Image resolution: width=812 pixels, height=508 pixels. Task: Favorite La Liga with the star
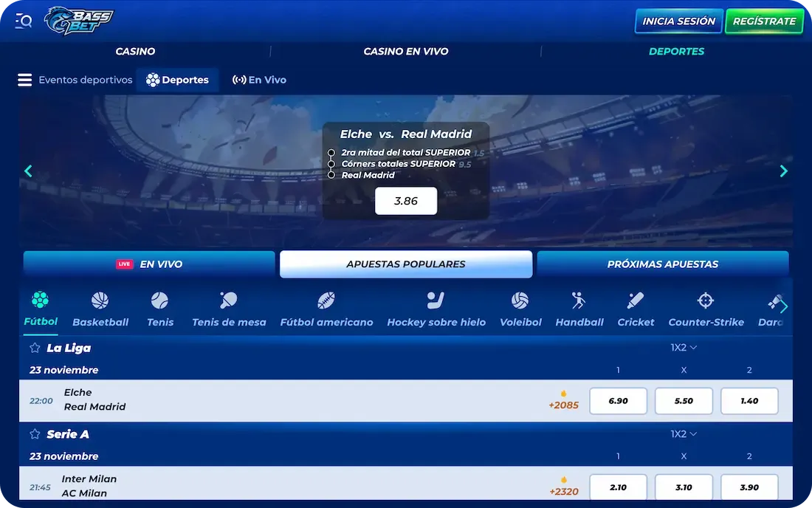click(x=35, y=348)
